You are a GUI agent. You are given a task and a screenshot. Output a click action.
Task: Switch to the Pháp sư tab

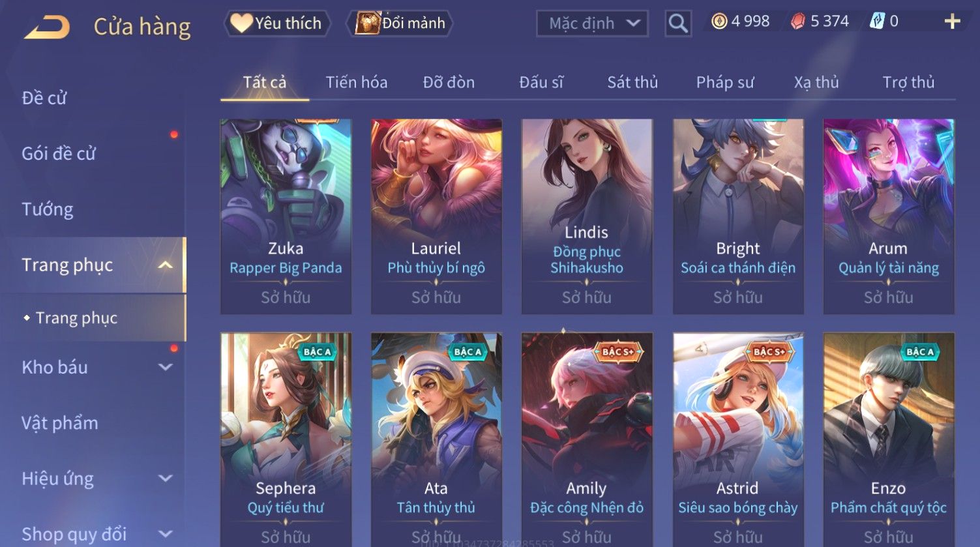[x=725, y=82]
